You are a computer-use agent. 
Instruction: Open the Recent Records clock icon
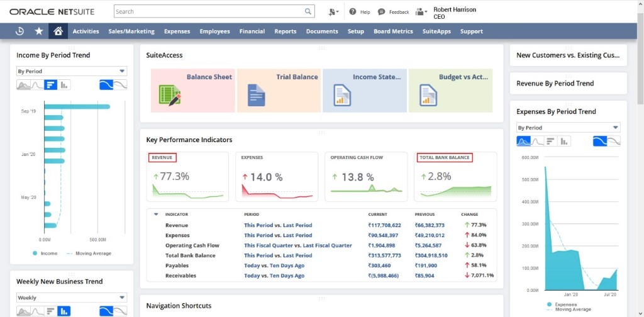tap(19, 31)
